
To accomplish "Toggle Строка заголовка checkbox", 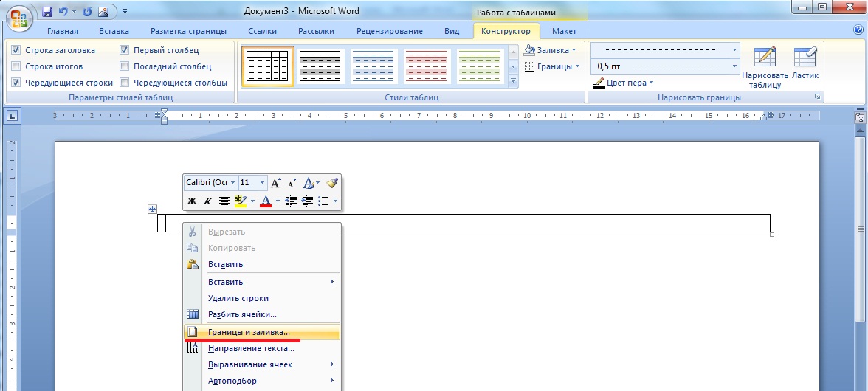I will (15, 49).
